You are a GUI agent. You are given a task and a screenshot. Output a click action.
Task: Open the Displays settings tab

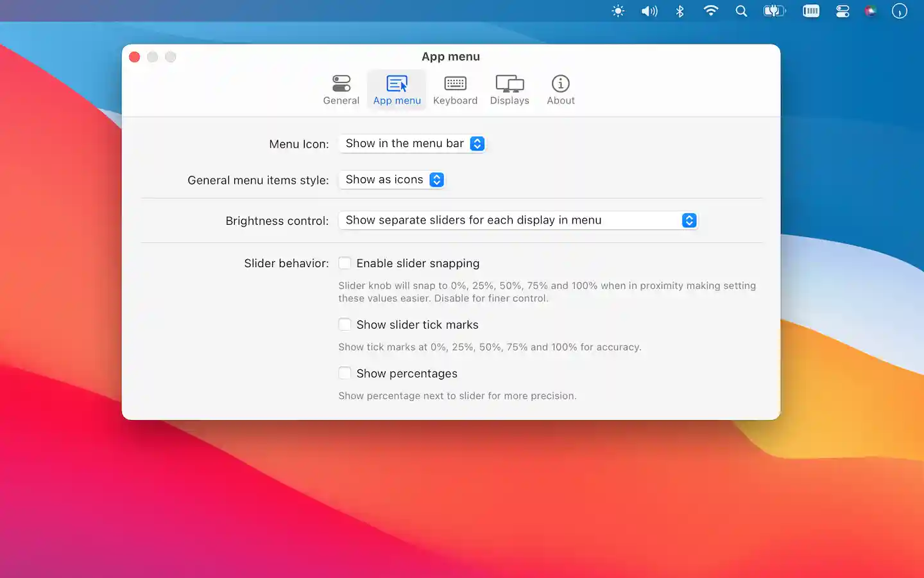click(x=509, y=90)
